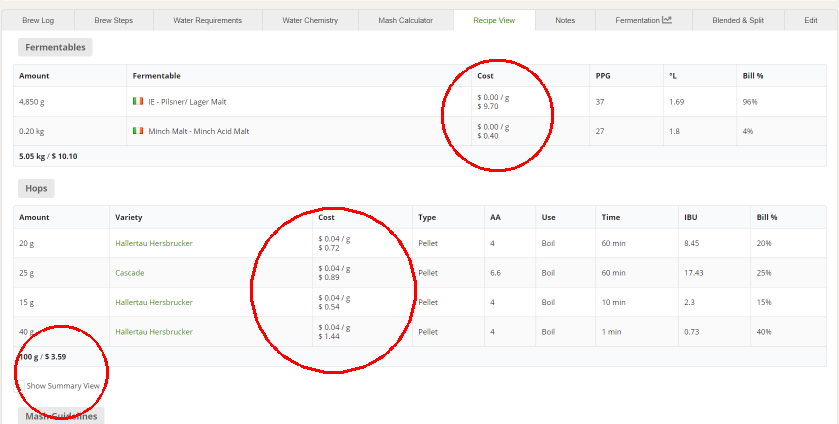
Task: Click the Mash Guidelines section header
Action: tap(61, 416)
